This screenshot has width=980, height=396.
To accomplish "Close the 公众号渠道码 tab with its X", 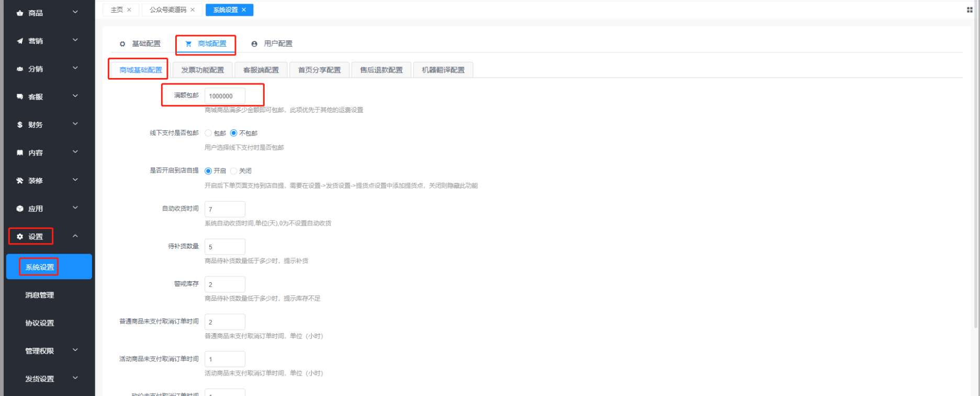I will click(193, 10).
